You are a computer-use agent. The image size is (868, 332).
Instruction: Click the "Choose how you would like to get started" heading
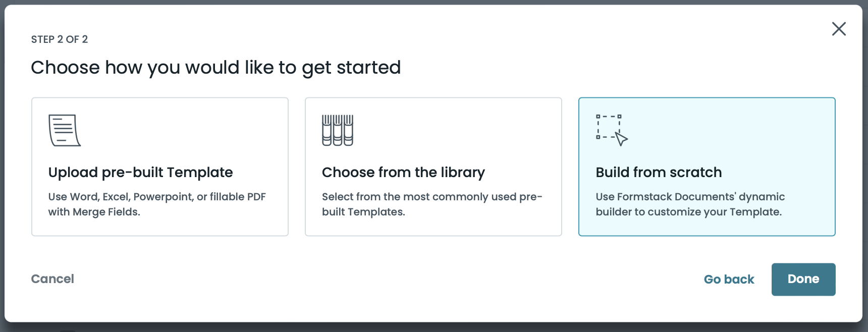pyautogui.click(x=216, y=68)
